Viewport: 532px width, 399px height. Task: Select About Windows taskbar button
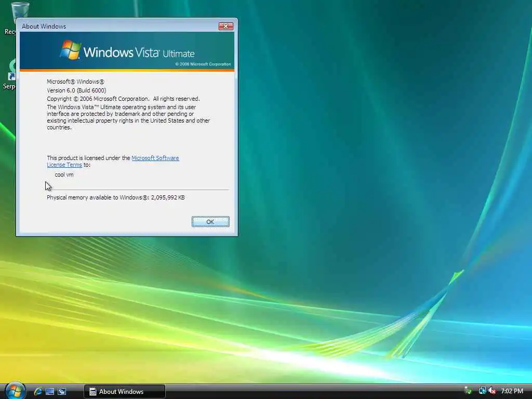tap(125, 391)
